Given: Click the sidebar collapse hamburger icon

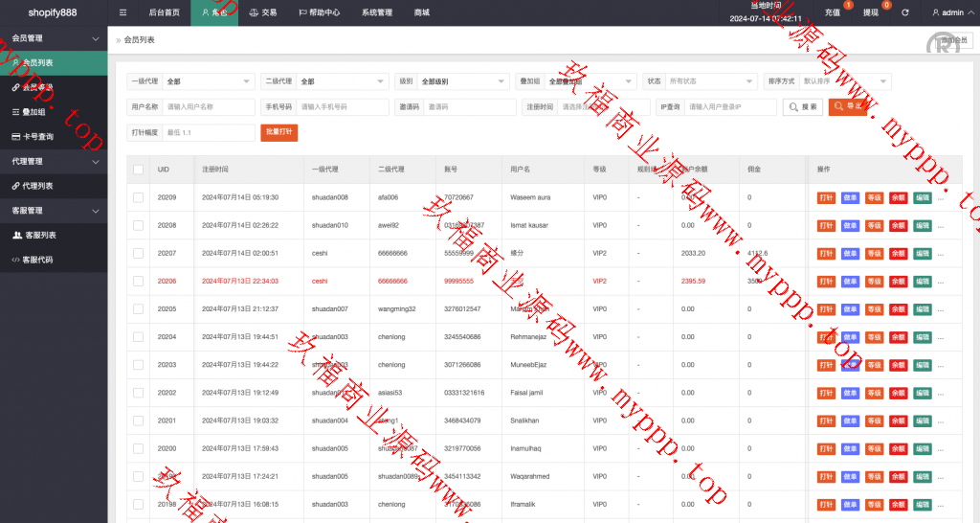Looking at the screenshot, I should 122,12.
